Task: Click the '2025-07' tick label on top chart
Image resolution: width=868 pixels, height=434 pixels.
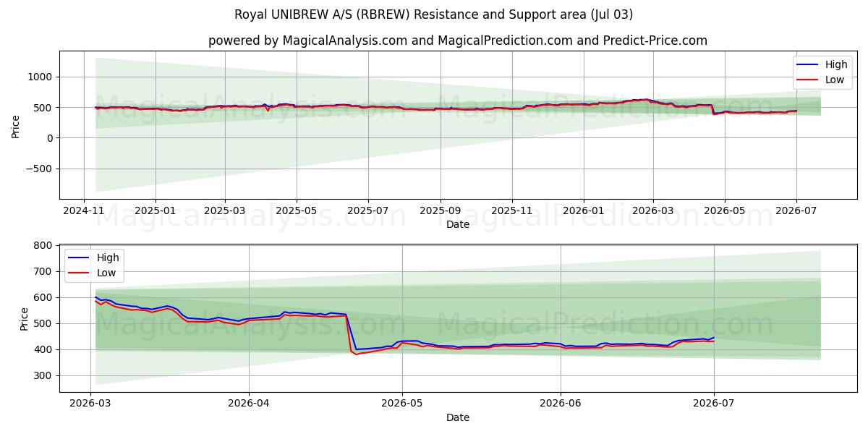Action: 367,210
